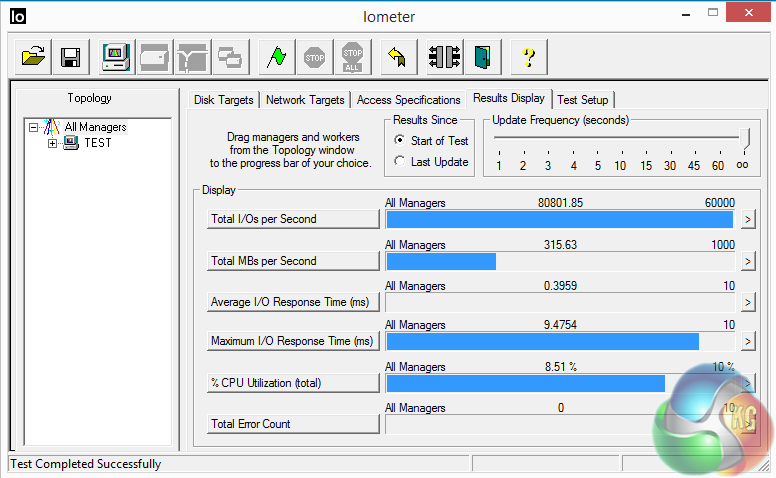This screenshot has width=776, height=478.
Task: Open help with question mark icon
Action: [529, 57]
